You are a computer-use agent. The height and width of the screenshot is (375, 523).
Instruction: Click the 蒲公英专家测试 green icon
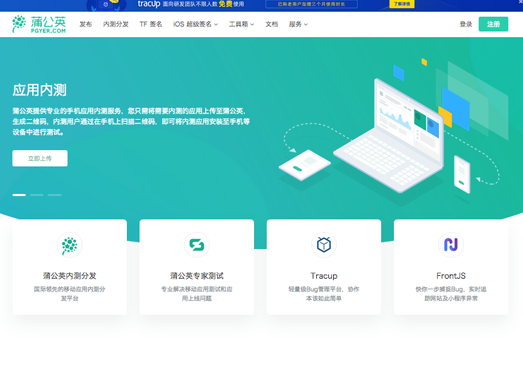[x=197, y=245]
